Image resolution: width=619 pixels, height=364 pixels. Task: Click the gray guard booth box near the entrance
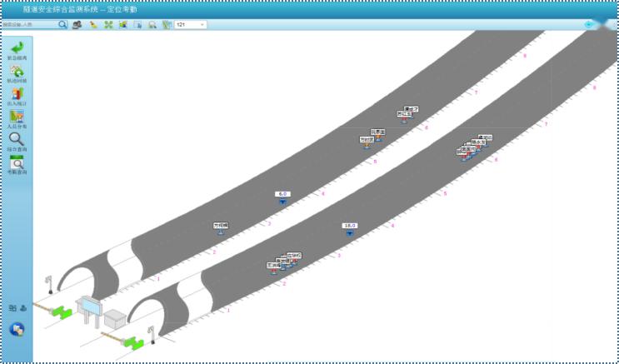(x=115, y=319)
